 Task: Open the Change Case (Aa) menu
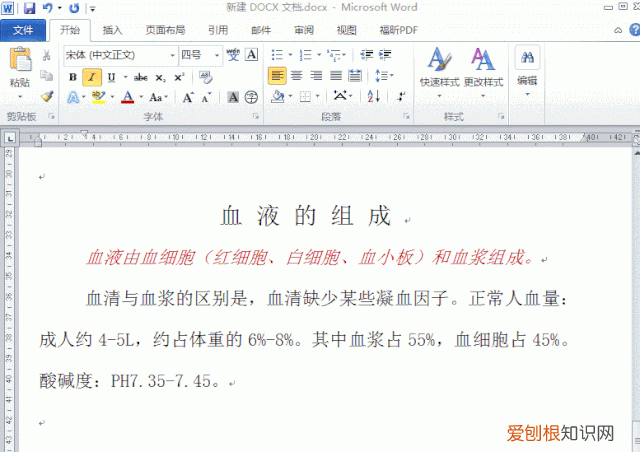click(158, 97)
